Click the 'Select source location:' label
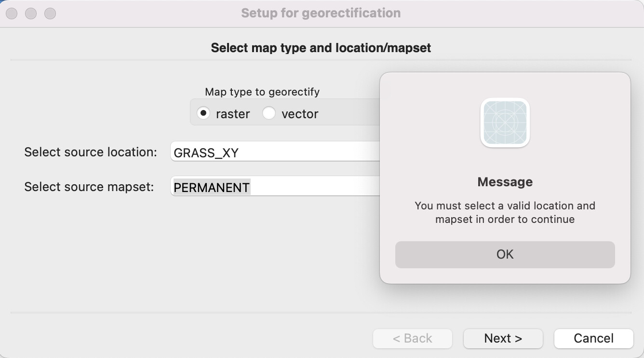 click(x=91, y=152)
